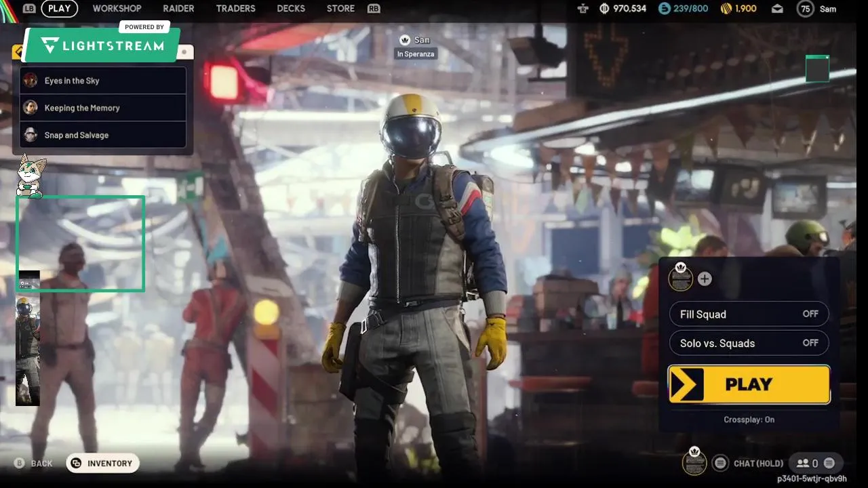Screen dimensions: 868x488
Task: Open the INVENTORY button
Action: coord(103,464)
